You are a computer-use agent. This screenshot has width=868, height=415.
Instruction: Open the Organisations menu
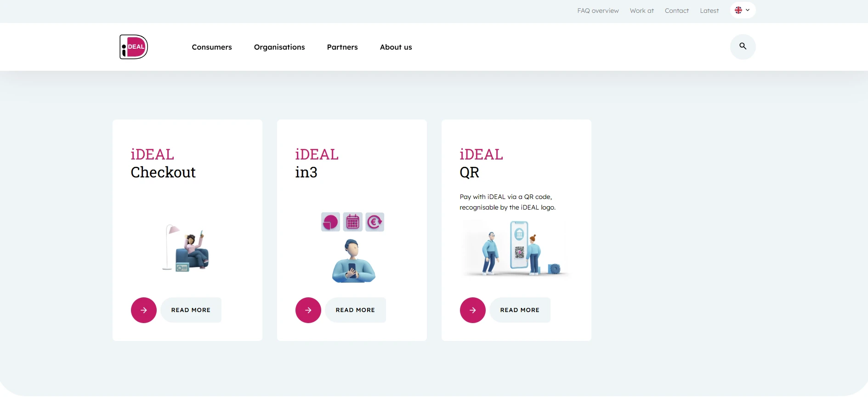[x=279, y=47]
